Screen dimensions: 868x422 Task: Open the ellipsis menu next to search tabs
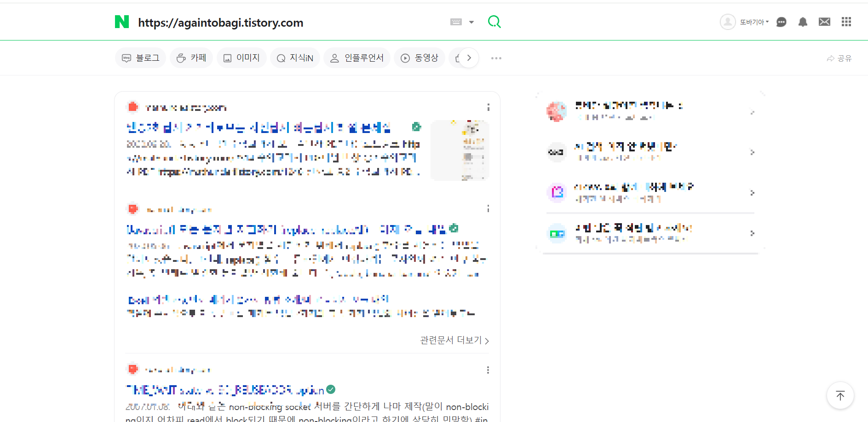pos(496,58)
